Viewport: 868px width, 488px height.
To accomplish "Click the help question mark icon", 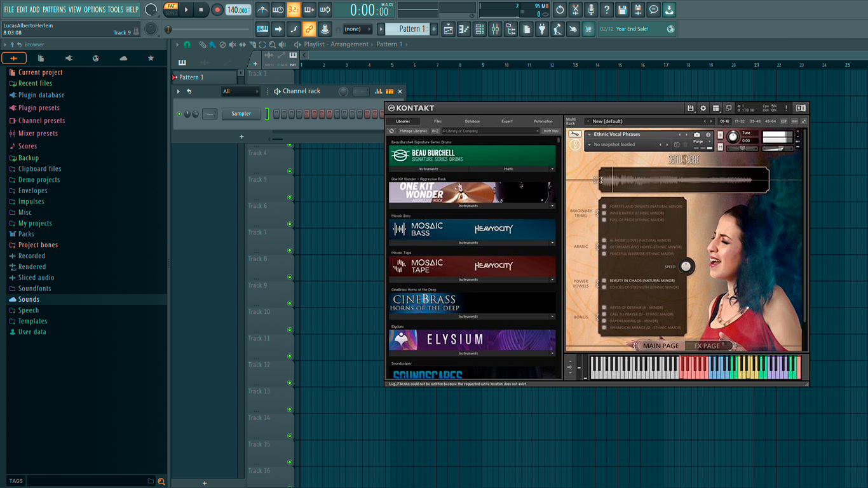I will point(607,10).
